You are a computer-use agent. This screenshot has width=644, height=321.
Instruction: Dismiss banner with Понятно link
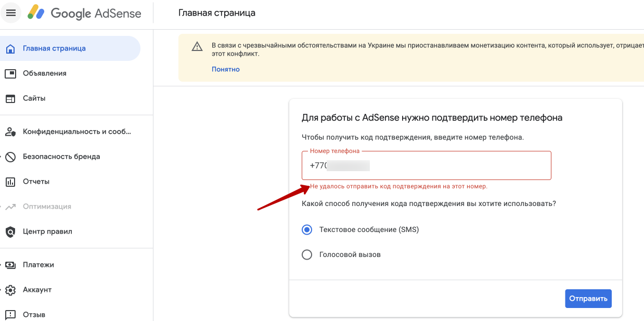pyautogui.click(x=226, y=69)
